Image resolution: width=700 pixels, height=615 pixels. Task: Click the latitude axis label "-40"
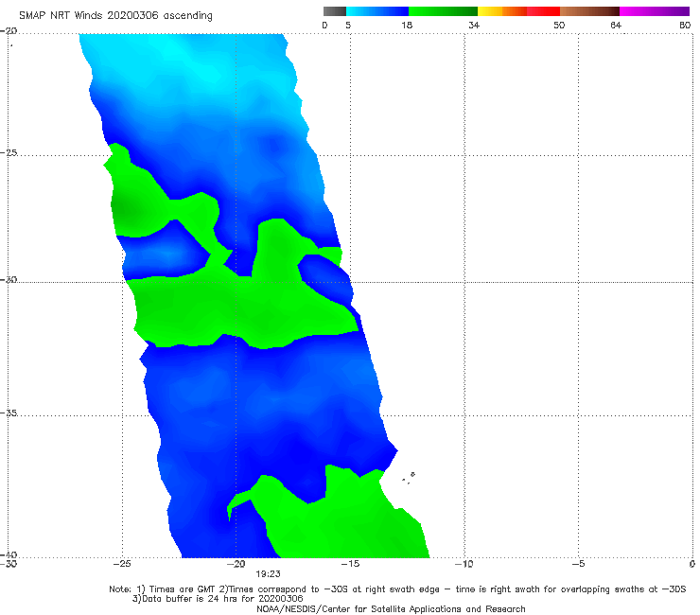pos(9,554)
